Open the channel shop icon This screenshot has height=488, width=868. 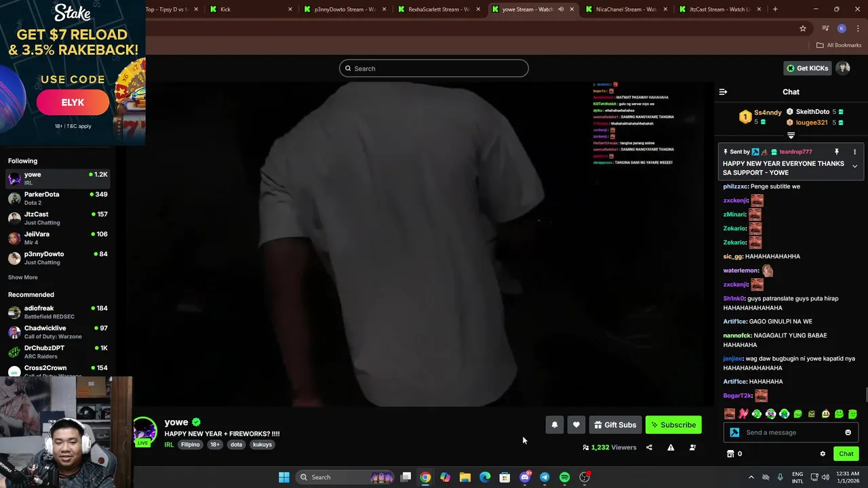coord(730,454)
